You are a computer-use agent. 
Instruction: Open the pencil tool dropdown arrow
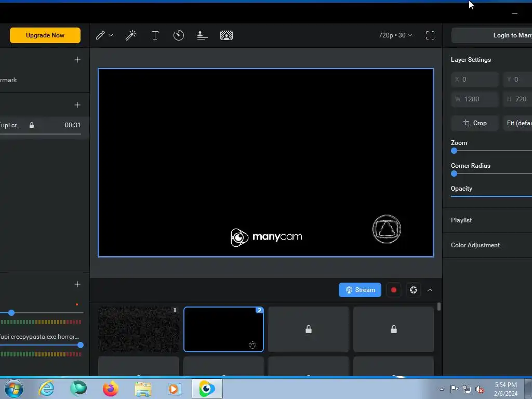pyautogui.click(x=111, y=35)
